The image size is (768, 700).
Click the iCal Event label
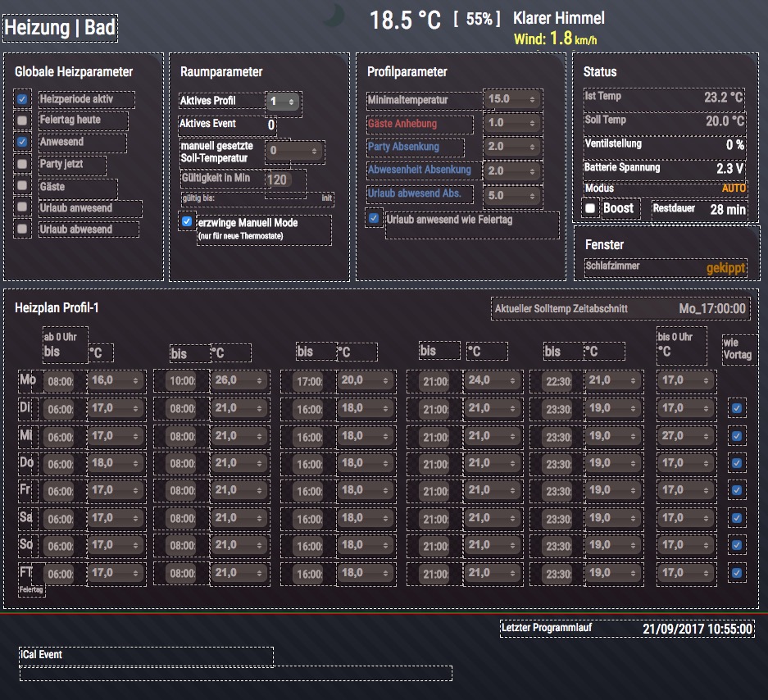click(41, 654)
